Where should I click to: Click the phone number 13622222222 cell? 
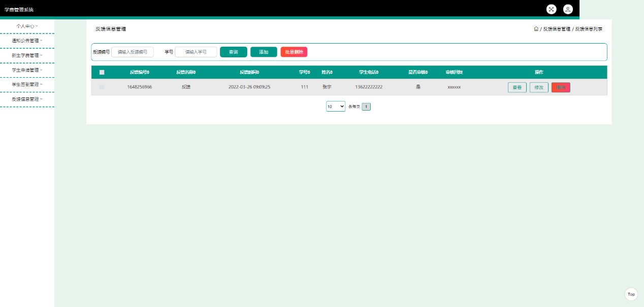coord(369,87)
